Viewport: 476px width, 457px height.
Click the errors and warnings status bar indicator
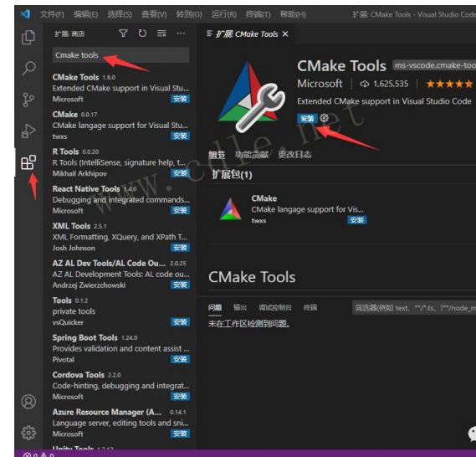[x=38, y=454]
